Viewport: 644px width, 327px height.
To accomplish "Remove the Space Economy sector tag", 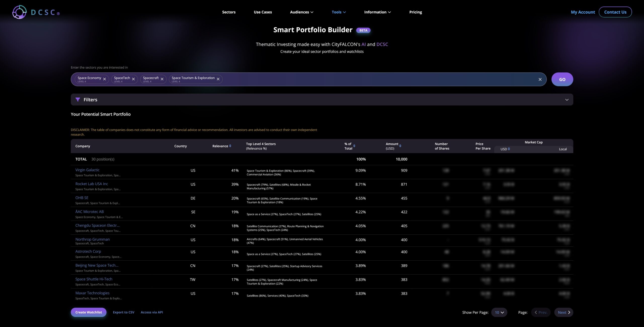I will click(105, 79).
